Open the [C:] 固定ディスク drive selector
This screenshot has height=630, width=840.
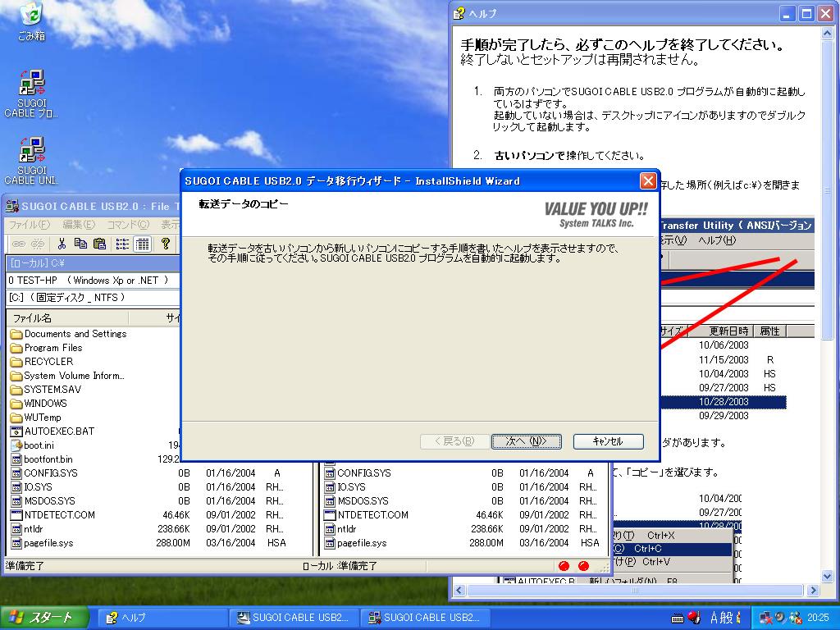[94, 297]
